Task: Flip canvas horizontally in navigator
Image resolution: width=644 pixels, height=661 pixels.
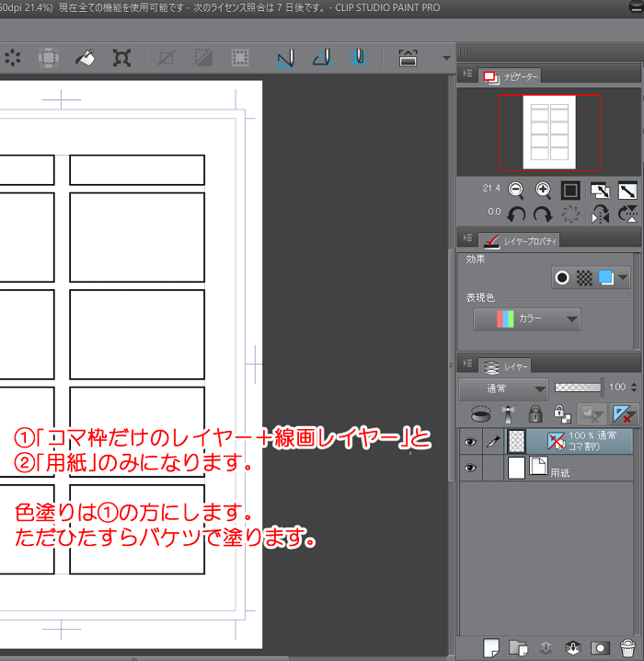Action: click(600, 215)
